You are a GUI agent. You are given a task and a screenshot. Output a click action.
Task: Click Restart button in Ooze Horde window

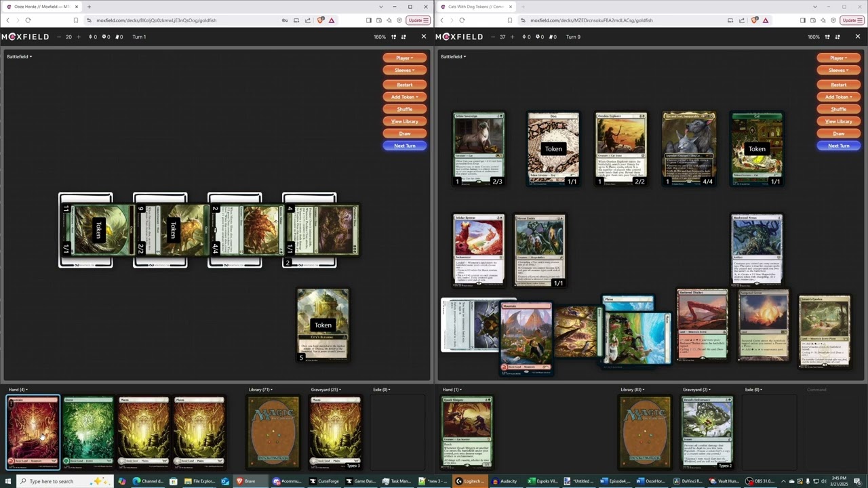pos(404,85)
